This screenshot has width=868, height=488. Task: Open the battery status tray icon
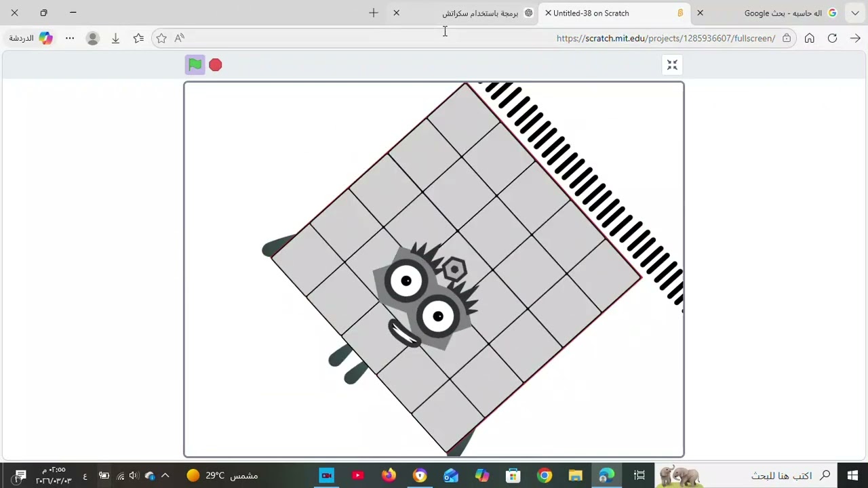click(x=104, y=475)
